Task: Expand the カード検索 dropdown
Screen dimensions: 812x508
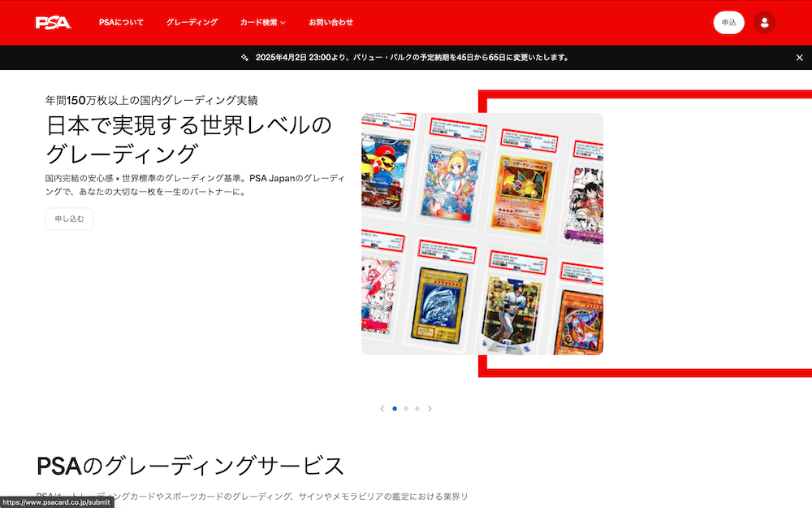Action: coord(262,22)
